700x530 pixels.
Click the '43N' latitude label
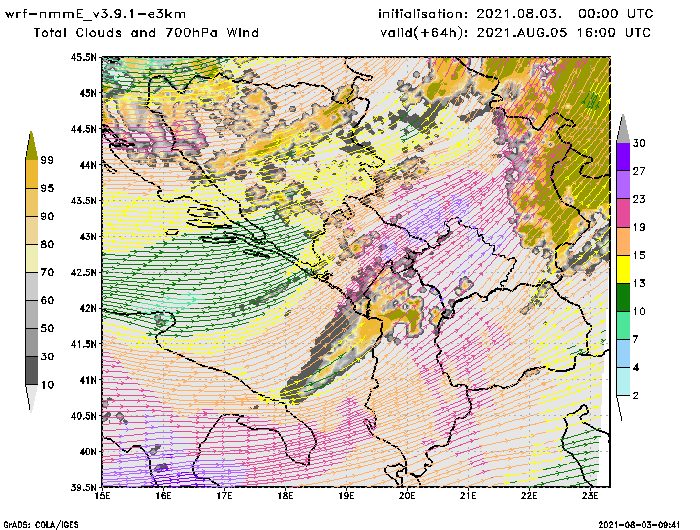[x=88, y=236]
